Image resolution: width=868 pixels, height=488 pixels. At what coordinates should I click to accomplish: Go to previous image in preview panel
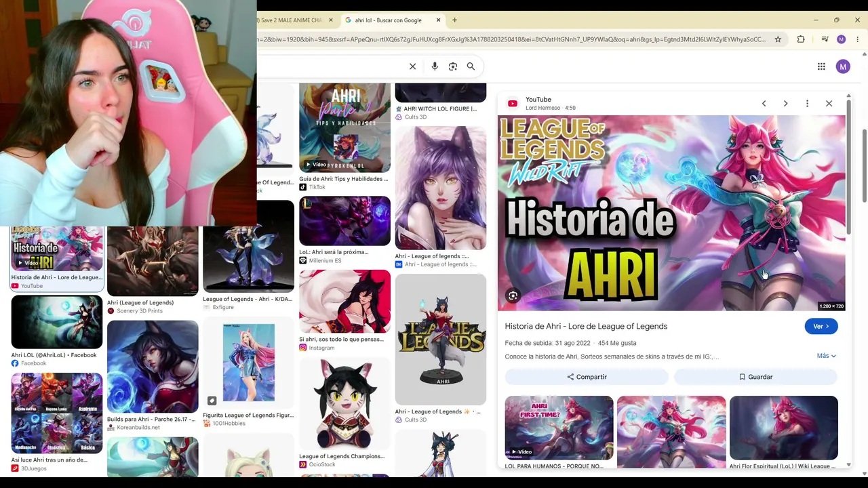(x=764, y=104)
